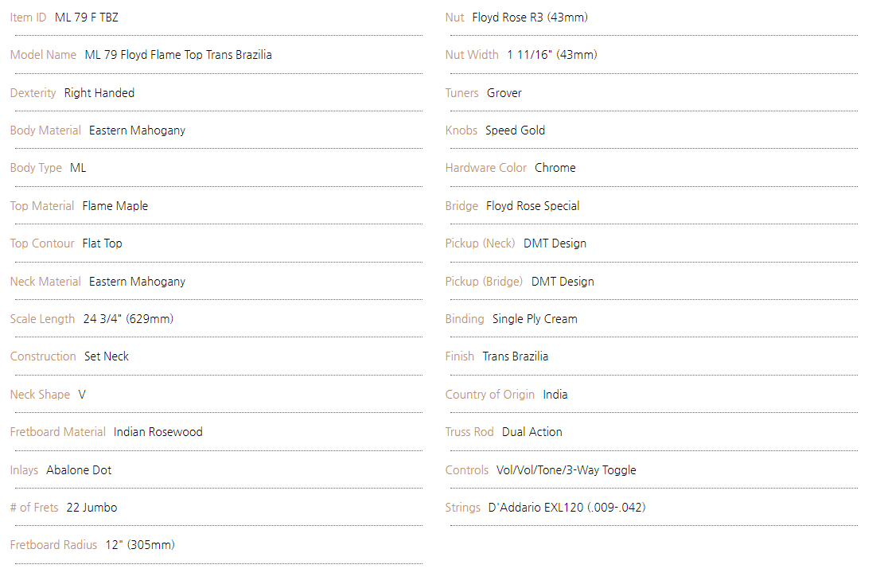Click the Item ID value ML 79 F TBZ

pyautogui.click(x=87, y=18)
